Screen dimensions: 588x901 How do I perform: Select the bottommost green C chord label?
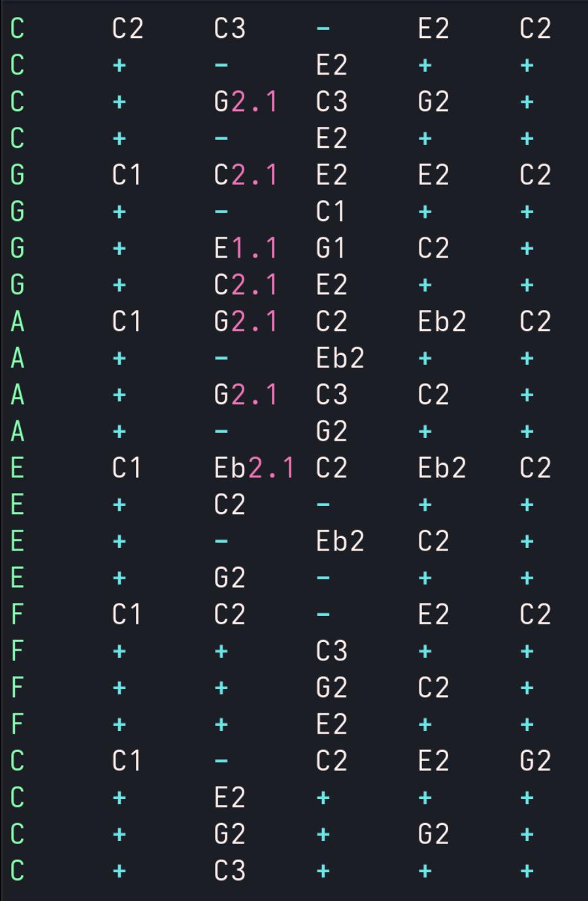coord(18,871)
